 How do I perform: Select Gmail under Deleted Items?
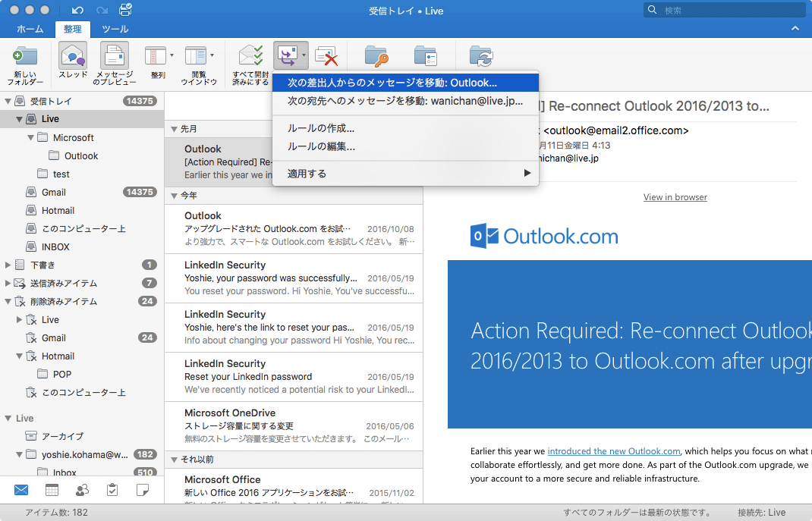tap(82, 337)
